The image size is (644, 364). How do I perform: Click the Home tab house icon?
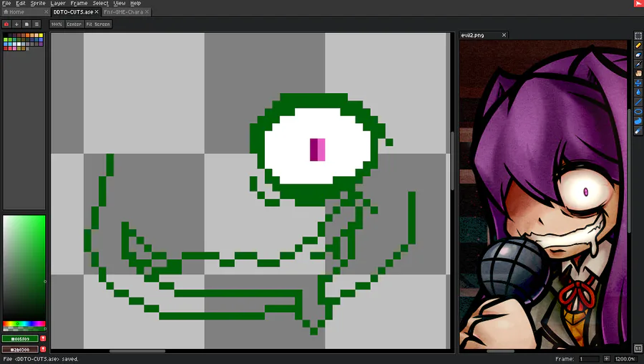(x=6, y=12)
